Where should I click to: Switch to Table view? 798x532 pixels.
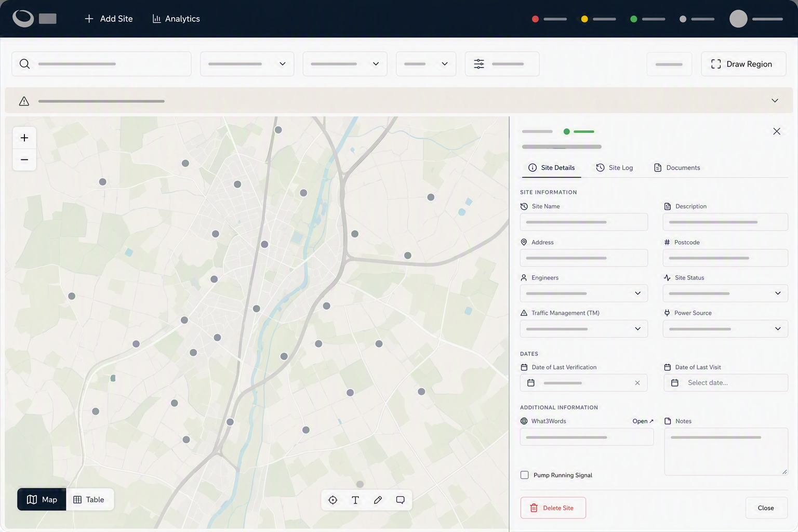pyautogui.click(x=89, y=499)
